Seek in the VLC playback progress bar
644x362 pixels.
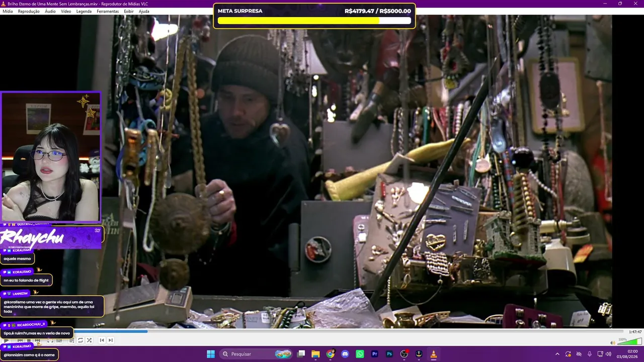pos(312,331)
